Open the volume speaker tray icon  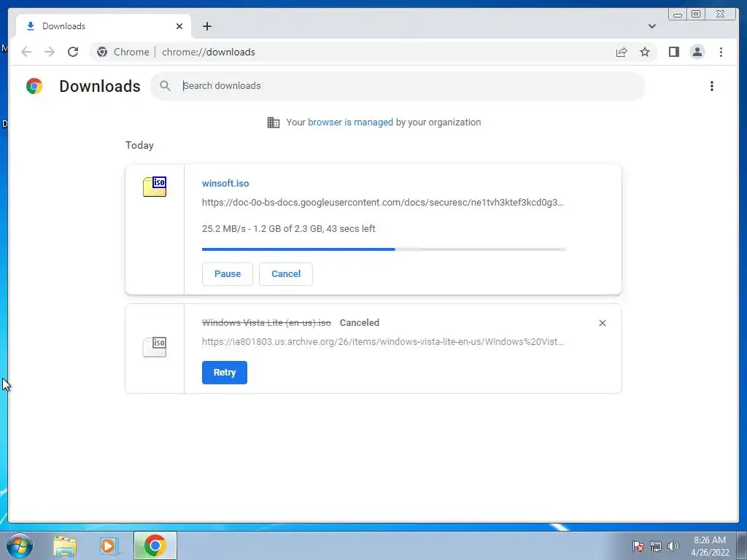(x=673, y=546)
